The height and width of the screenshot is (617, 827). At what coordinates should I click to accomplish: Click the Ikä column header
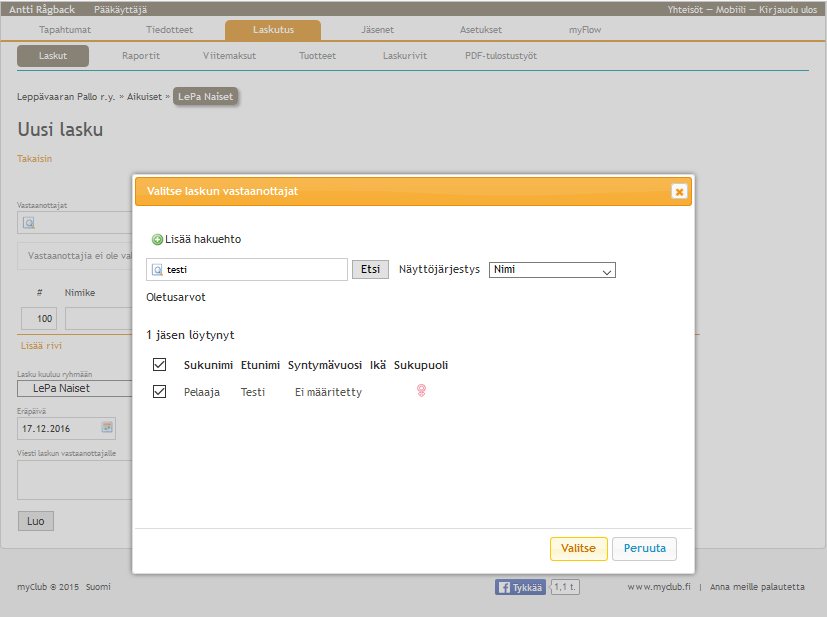(x=378, y=365)
